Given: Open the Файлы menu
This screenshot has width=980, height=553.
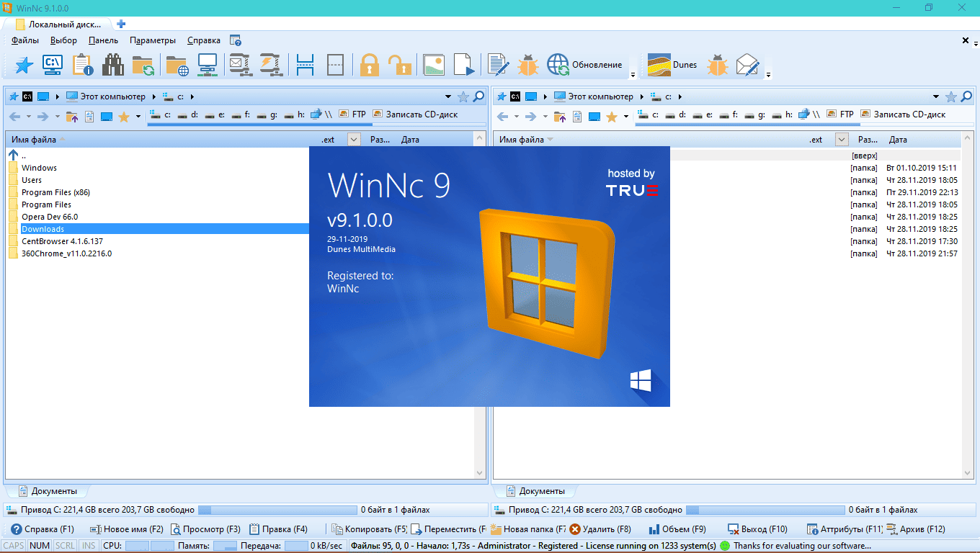Looking at the screenshot, I should click(x=25, y=40).
